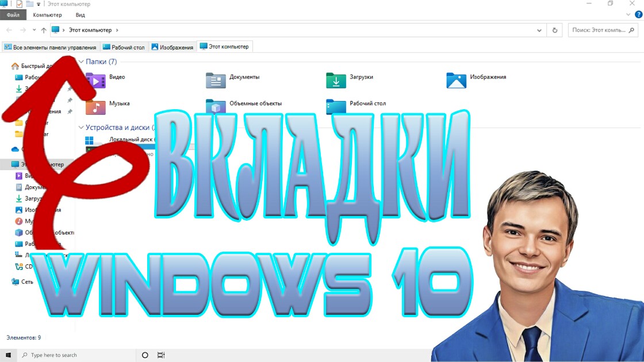Click the Локальный диск drive name
This screenshot has width=644, height=362.
(131, 139)
